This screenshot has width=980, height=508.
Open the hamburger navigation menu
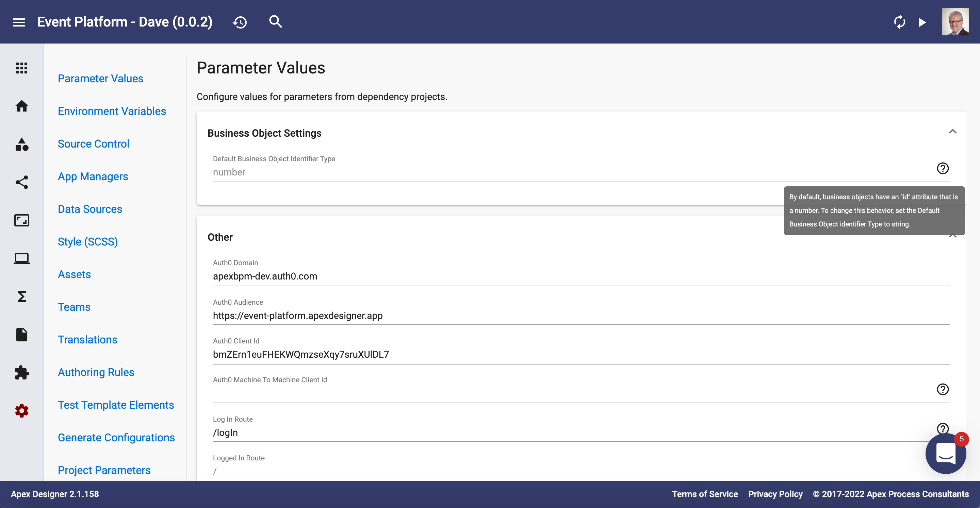(19, 22)
